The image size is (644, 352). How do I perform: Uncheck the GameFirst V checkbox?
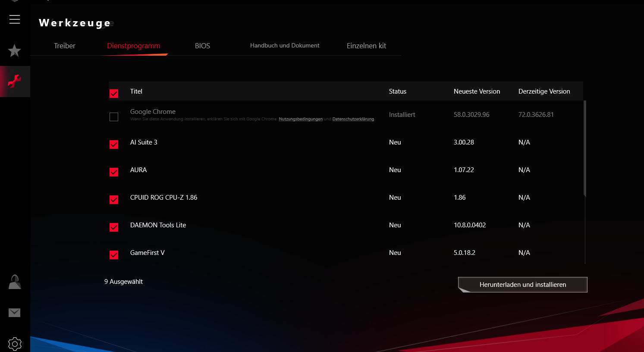(114, 255)
